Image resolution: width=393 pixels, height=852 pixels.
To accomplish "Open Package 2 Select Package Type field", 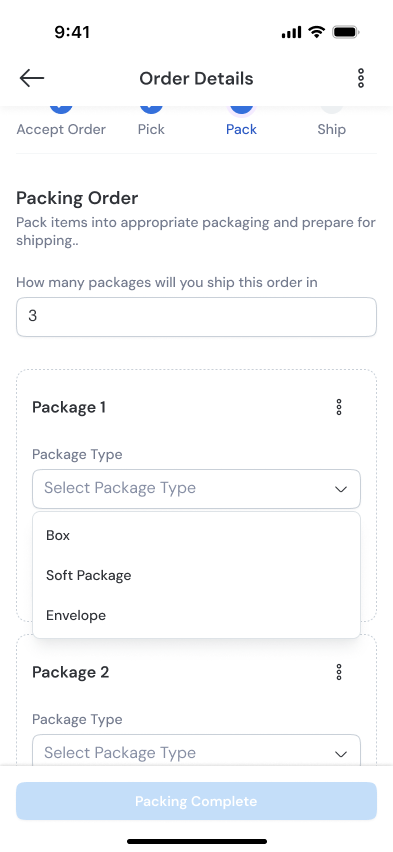I will (196, 750).
